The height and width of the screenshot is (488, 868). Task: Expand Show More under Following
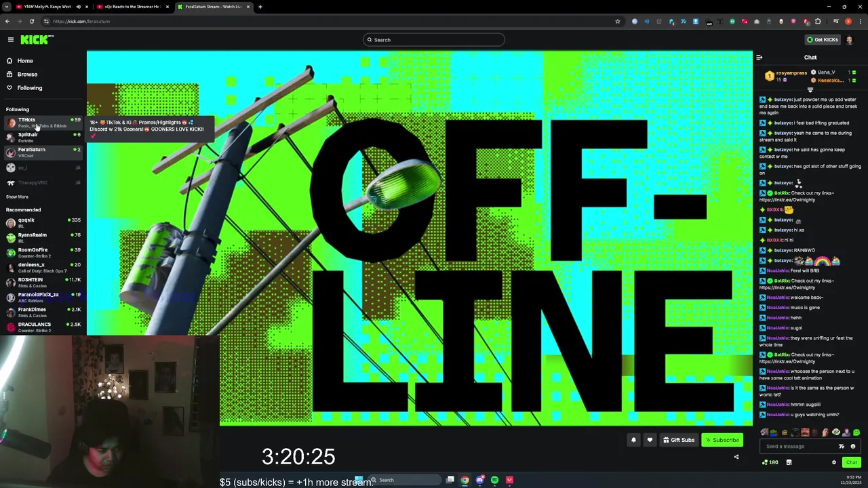[x=17, y=197]
